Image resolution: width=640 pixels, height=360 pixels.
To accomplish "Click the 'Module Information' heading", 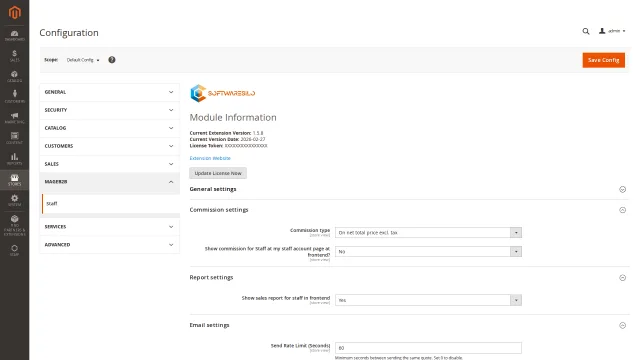I will (x=233, y=118).
